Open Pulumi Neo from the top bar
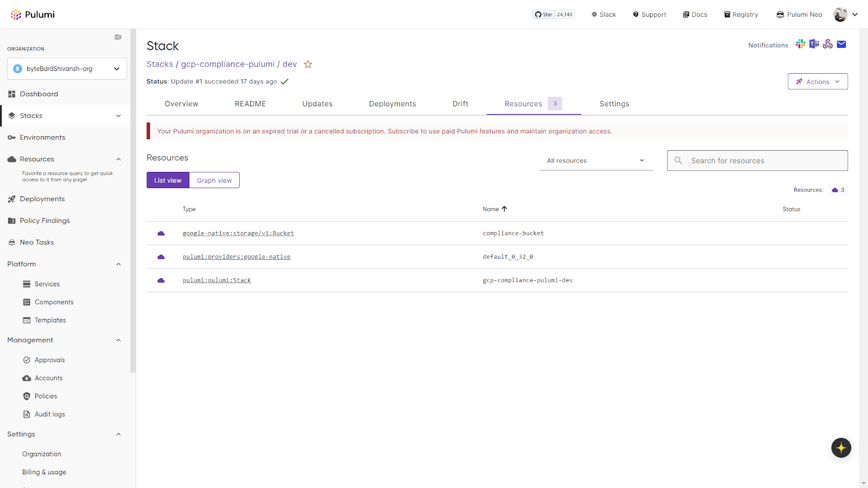 799,15
